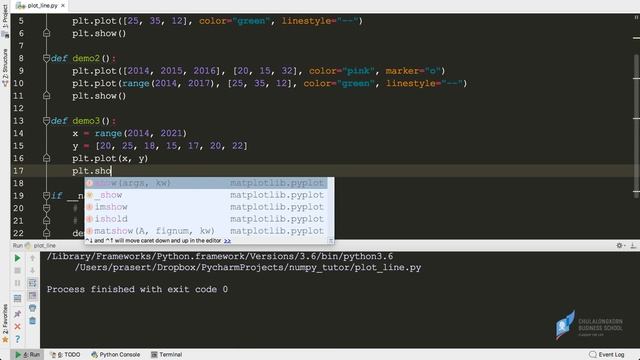Rerun plot_line with the green play icon

click(x=17, y=258)
